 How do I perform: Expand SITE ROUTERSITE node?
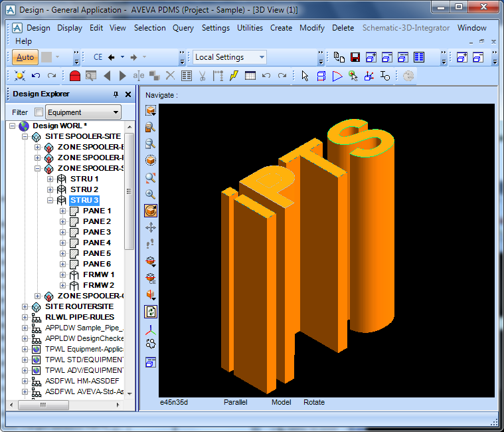[25, 306]
